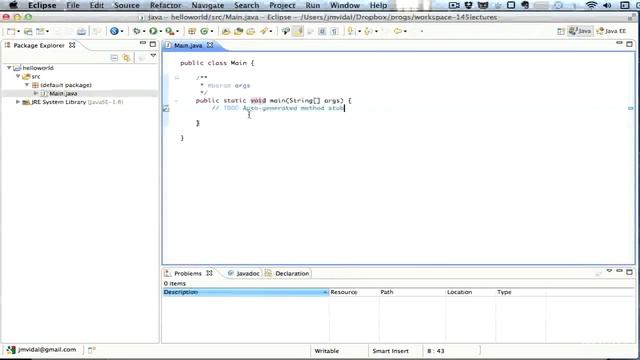Collapse the helloworld project node
640x360 pixels.
coord(9,68)
